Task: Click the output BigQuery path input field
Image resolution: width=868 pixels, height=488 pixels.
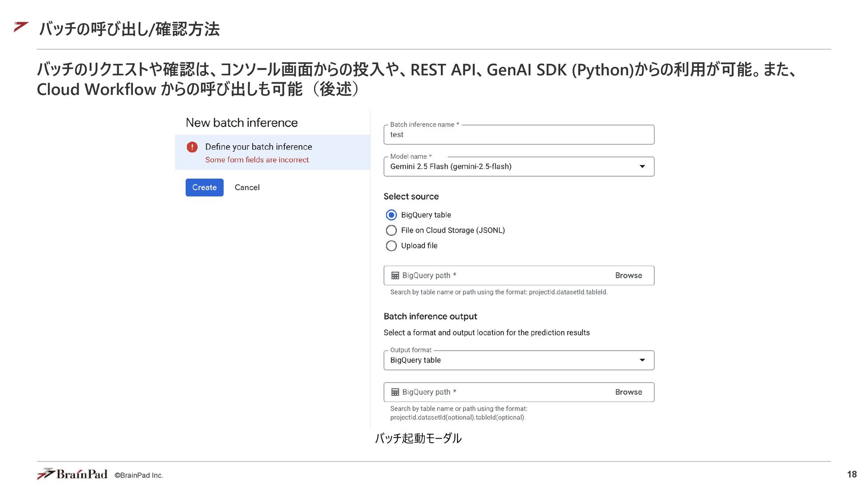Action: (519, 392)
